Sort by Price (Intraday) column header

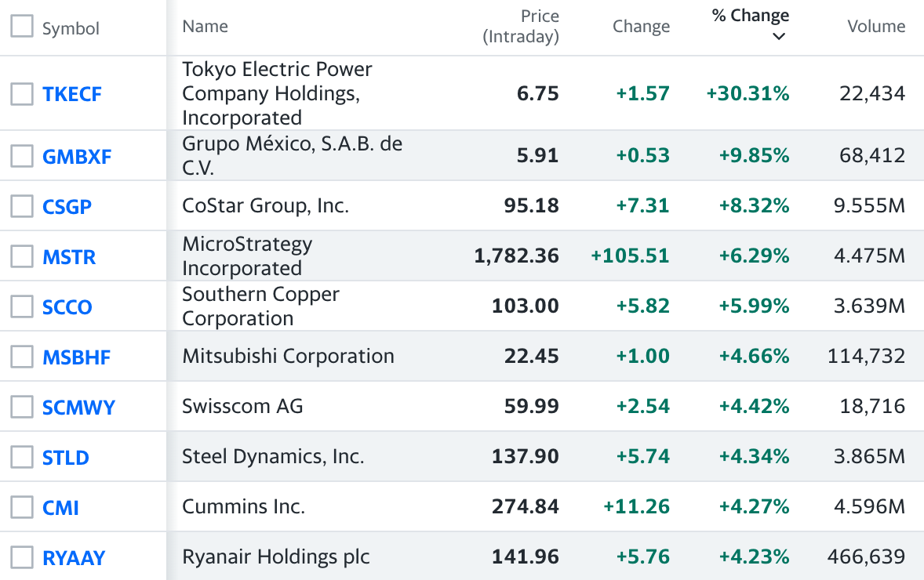click(521, 27)
